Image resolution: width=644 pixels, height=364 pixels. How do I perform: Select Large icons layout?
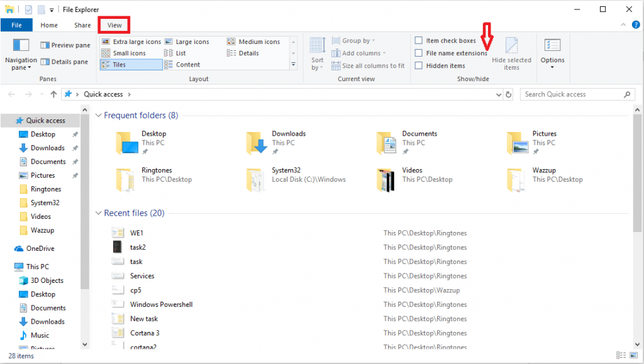tap(187, 42)
